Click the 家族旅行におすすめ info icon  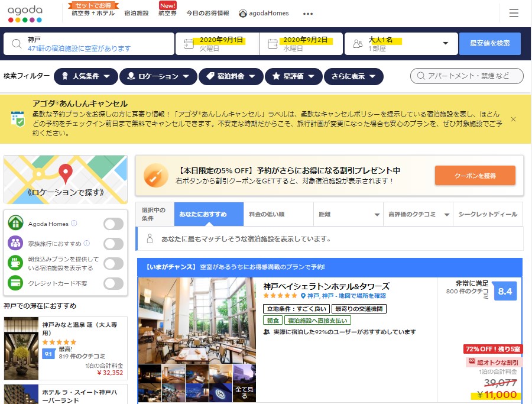coord(86,243)
